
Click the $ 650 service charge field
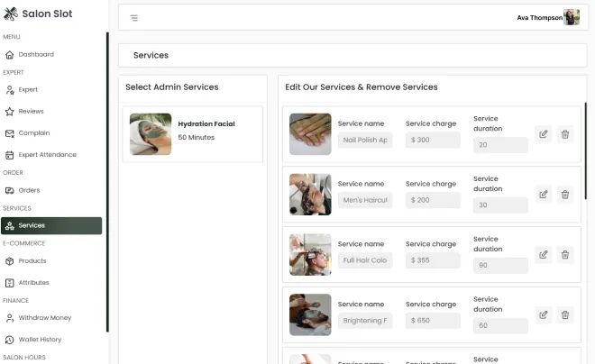(433, 321)
